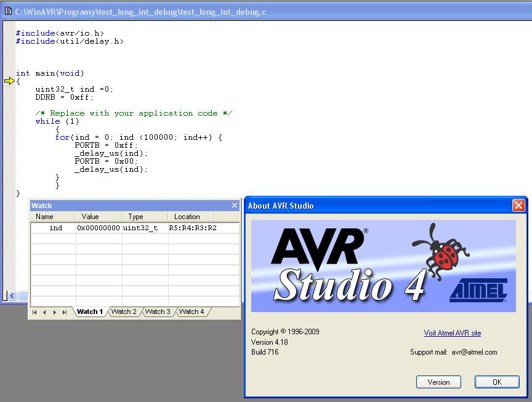This screenshot has height=402, width=532.
Task: Click the Atmel logo in About banner
Action: (x=478, y=290)
